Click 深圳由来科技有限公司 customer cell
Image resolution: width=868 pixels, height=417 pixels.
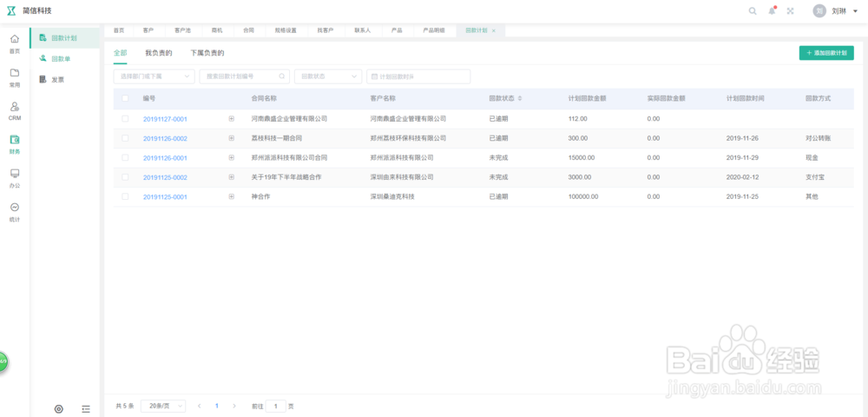[402, 177]
